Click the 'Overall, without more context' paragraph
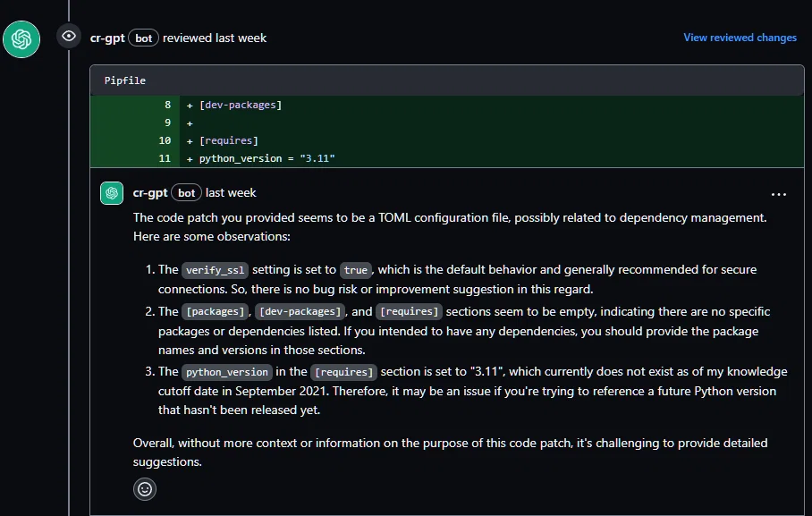 click(x=450, y=453)
